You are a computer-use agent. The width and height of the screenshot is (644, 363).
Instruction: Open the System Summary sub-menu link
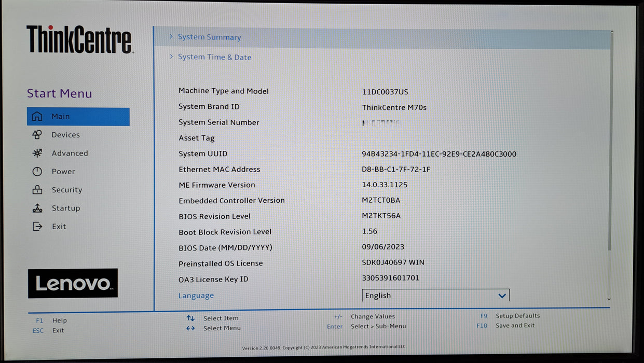click(209, 37)
